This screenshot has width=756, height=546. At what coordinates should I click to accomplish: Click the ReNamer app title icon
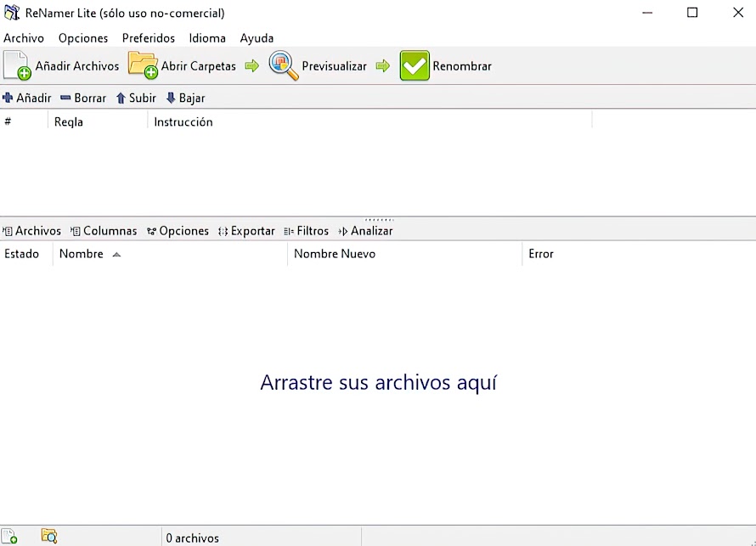(x=12, y=13)
